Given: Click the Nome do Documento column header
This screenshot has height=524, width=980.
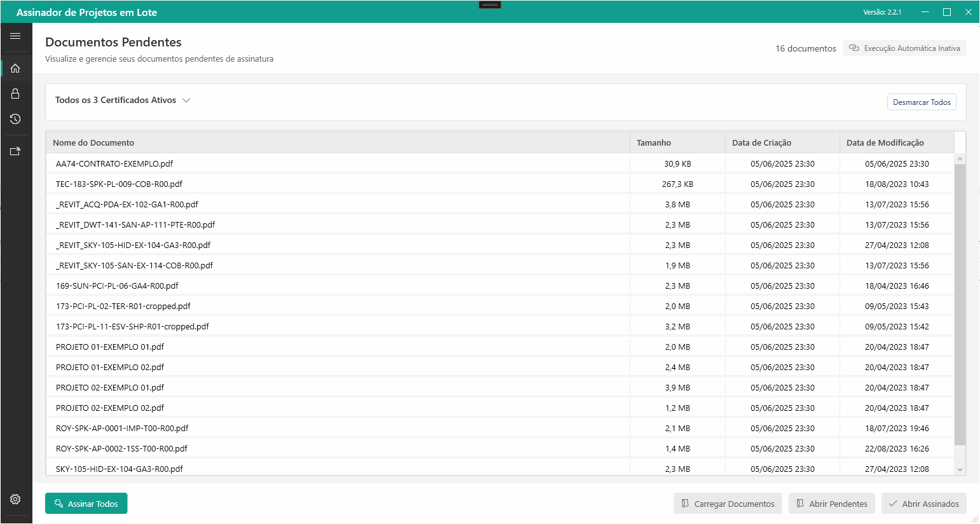Looking at the screenshot, I should [x=93, y=142].
